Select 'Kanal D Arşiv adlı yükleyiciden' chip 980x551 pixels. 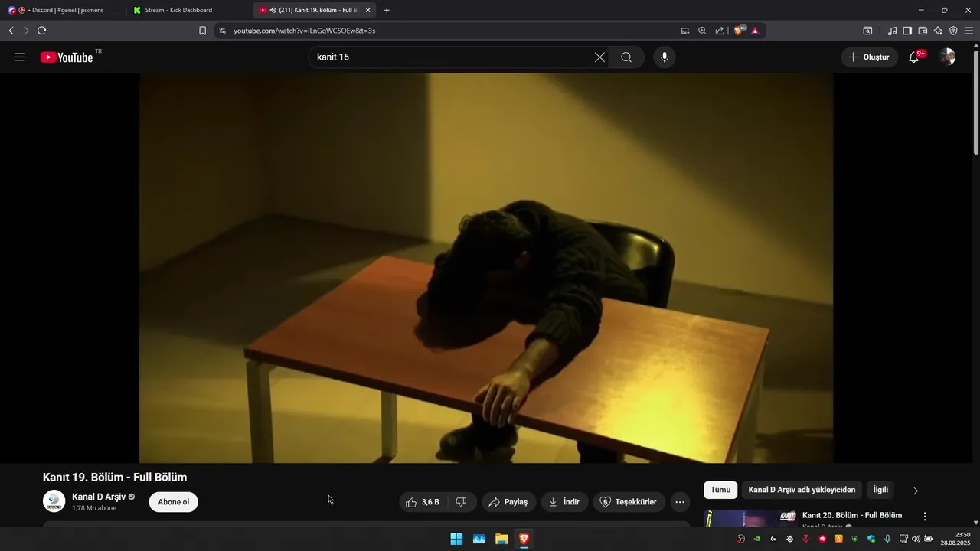(802, 490)
